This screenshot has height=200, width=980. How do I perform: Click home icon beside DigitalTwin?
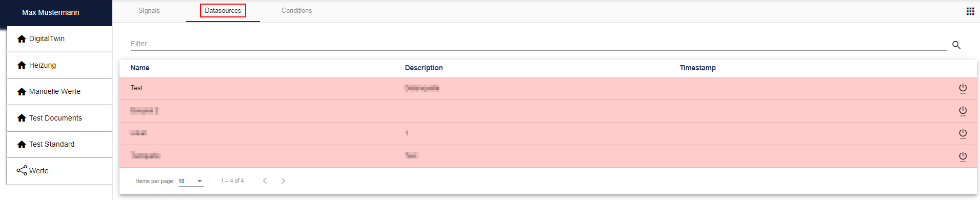pos(22,39)
